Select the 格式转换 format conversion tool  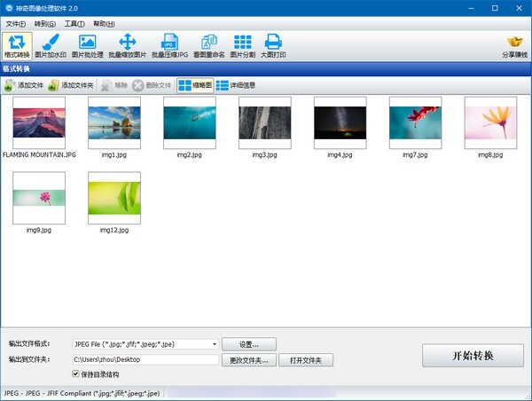click(18, 46)
